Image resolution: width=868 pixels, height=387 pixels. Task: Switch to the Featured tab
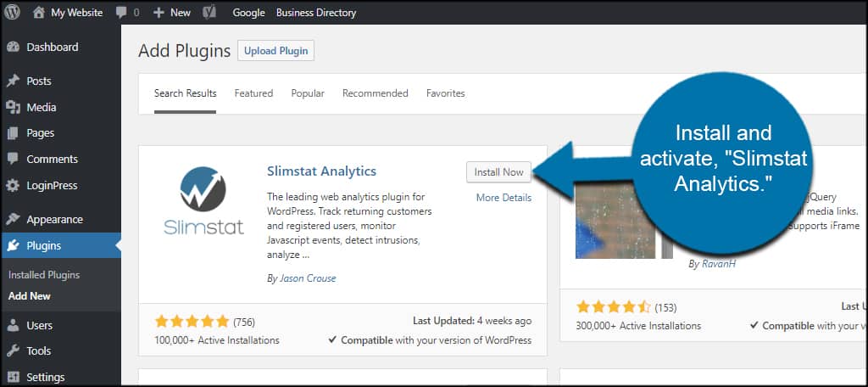pyautogui.click(x=253, y=93)
